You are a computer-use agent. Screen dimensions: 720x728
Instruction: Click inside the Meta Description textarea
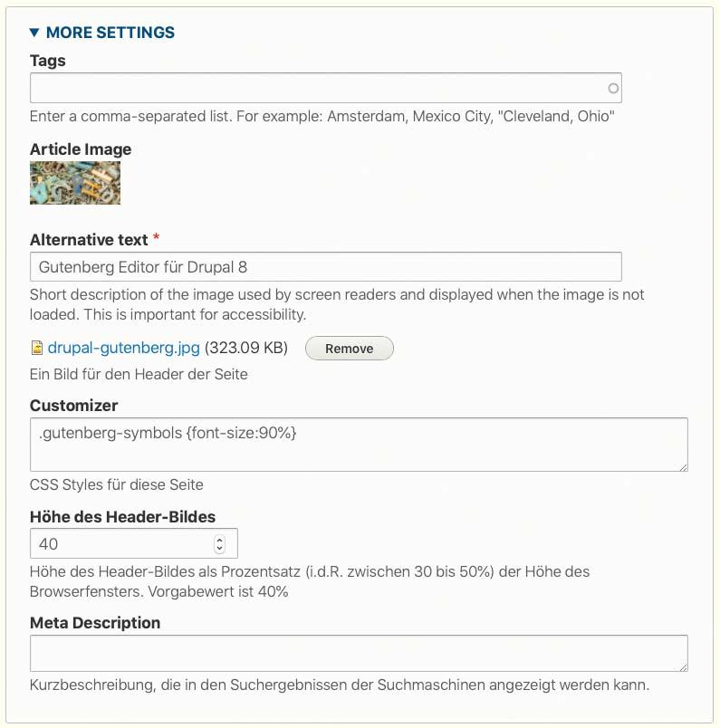359,653
